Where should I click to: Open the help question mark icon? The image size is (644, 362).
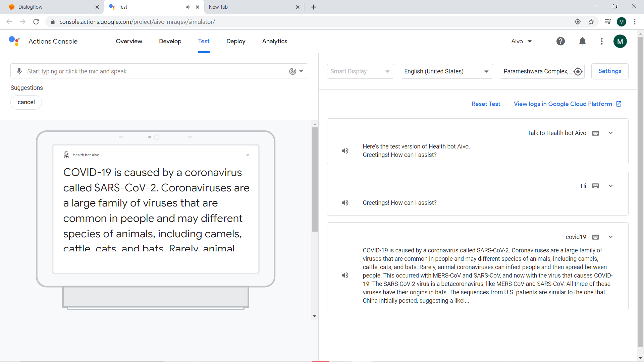pos(560,41)
